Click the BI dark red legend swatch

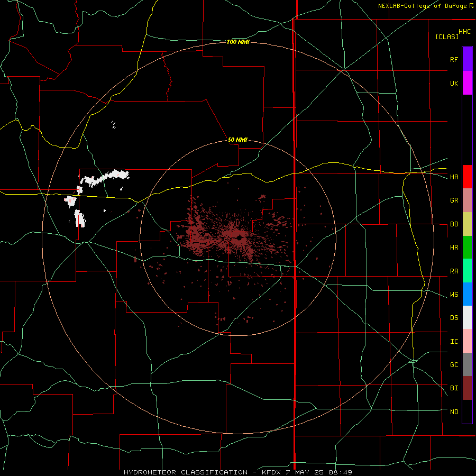pyautogui.click(x=467, y=388)
